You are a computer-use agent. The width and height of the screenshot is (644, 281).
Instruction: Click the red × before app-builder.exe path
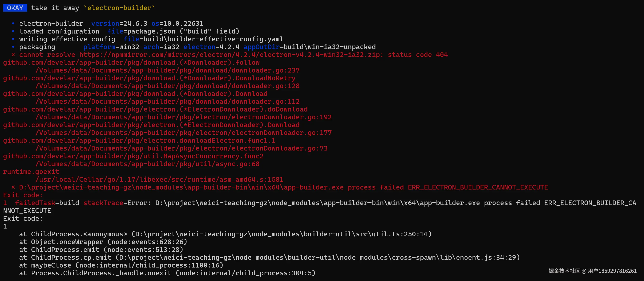[13, 187]
